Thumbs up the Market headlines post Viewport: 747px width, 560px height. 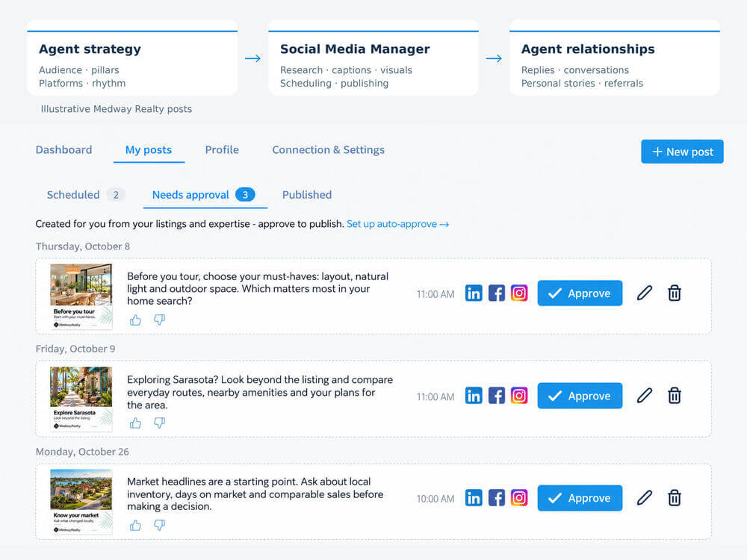click(x=135, y=525)
